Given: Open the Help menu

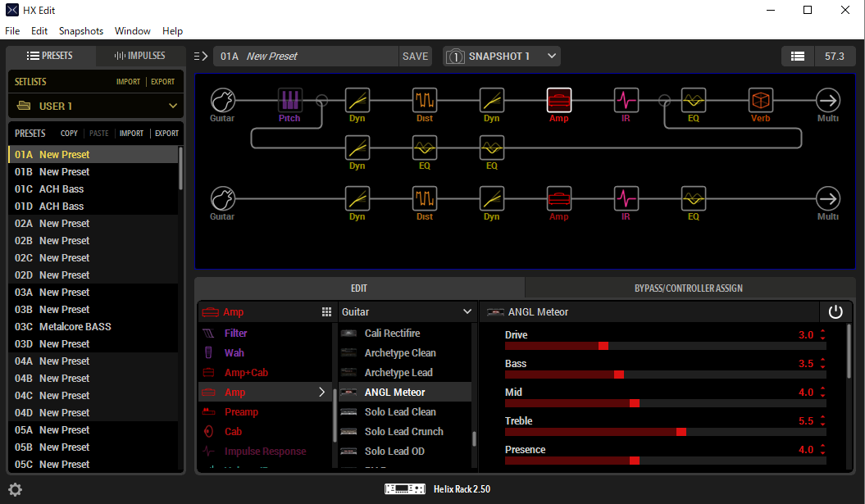Looking at the screenshot, I should [x=173, y=31].
